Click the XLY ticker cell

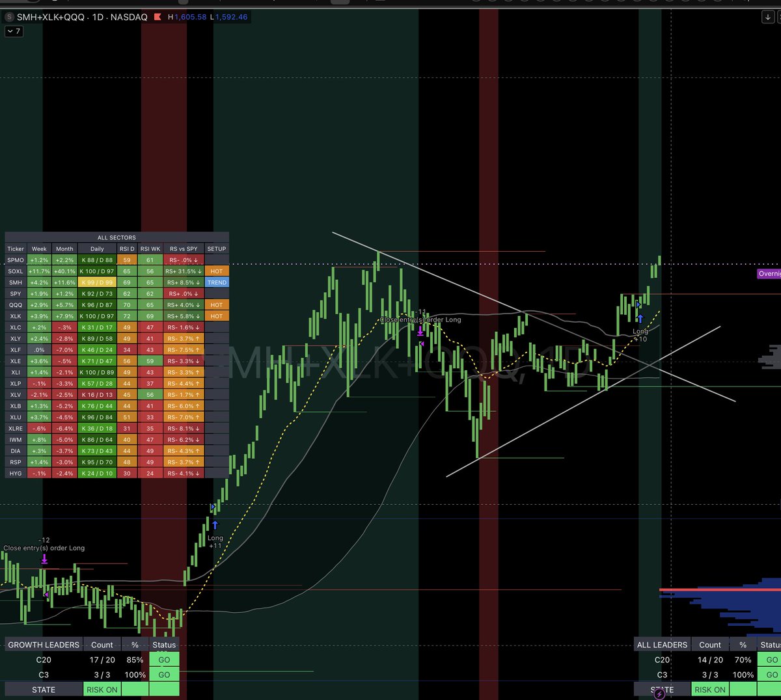point(16,338)
